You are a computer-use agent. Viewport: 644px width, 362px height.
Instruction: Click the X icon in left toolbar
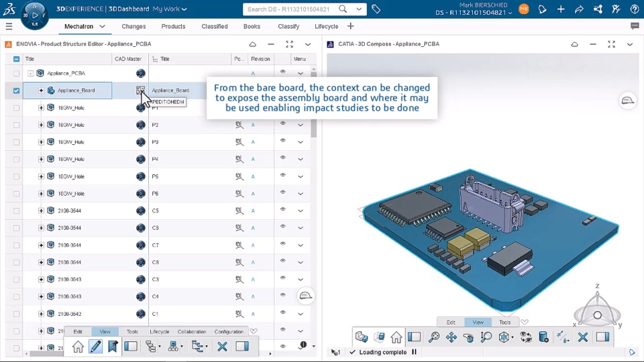click(x=222, y=347)
